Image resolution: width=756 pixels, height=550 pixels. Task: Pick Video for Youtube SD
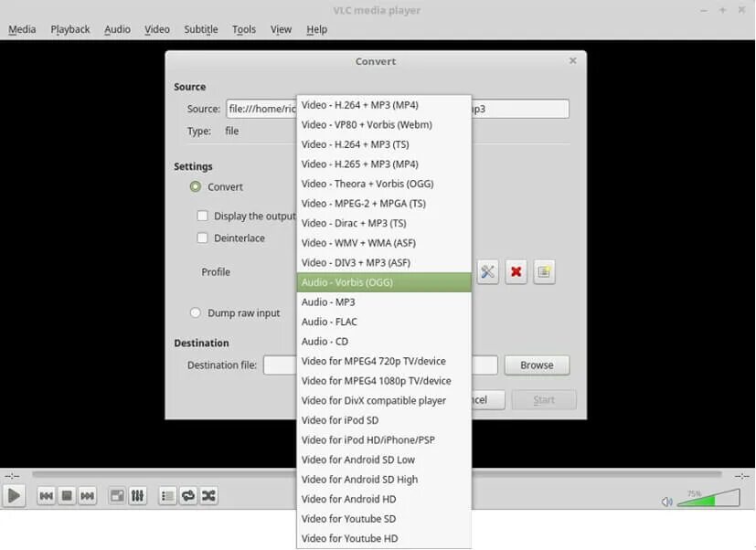tap(384, 519)
